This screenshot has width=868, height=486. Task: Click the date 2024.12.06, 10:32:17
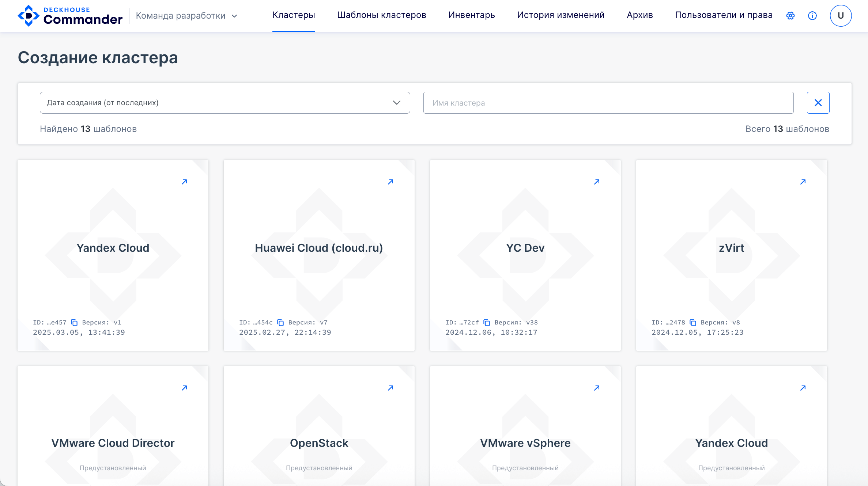pyautogui.click(x=491, y=333)
